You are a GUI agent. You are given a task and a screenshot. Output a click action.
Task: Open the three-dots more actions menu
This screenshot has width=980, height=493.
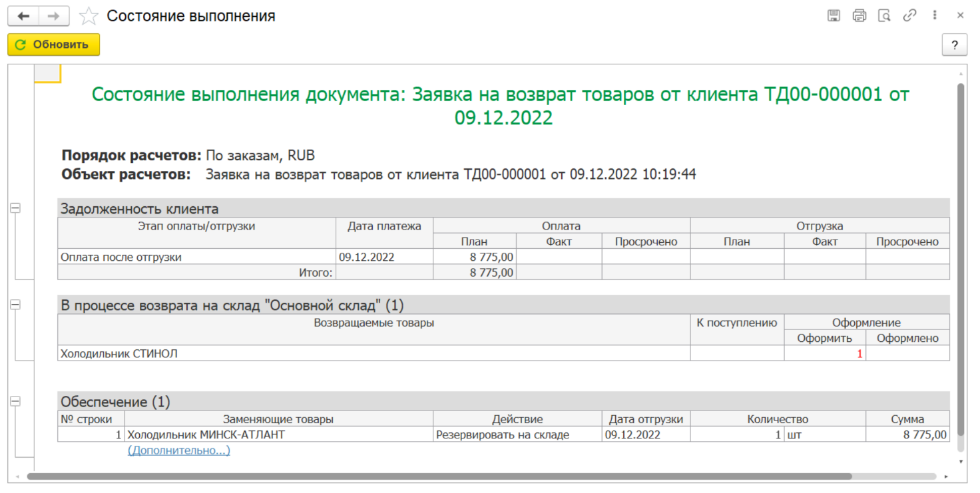pyautogui.click(x=935, y=15)
